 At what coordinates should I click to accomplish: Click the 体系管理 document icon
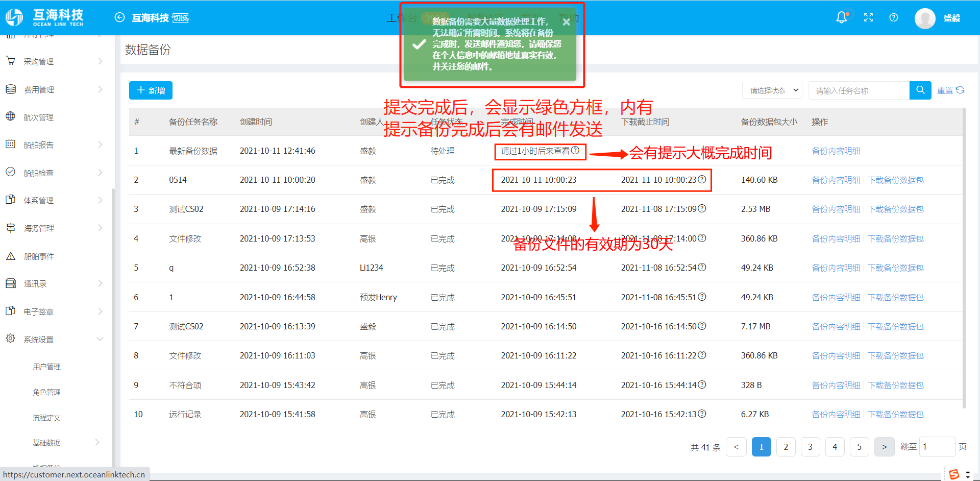point(11,200)
